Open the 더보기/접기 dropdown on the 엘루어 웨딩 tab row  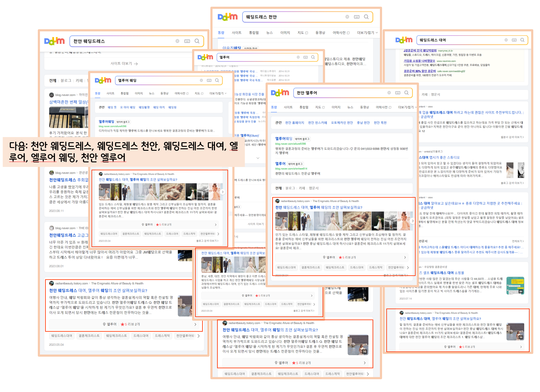click(217, 94)
